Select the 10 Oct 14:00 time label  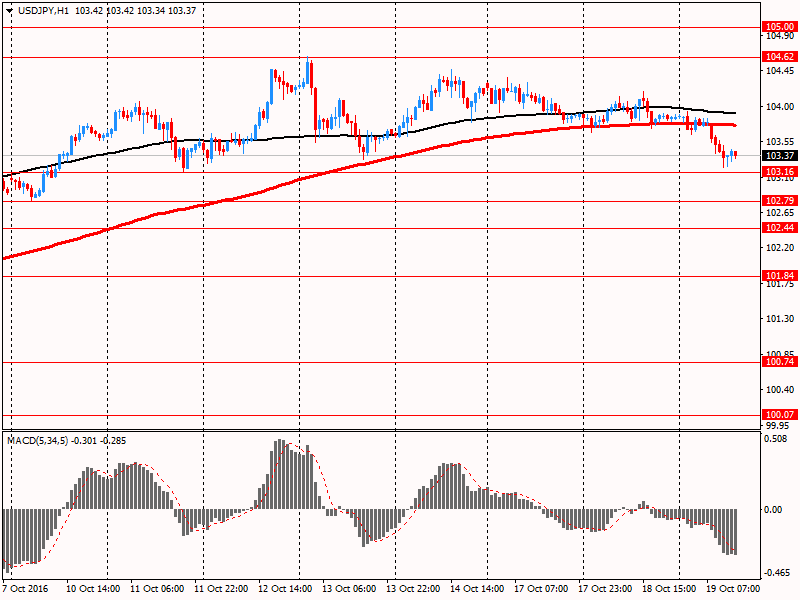click(x=93, y=588)
